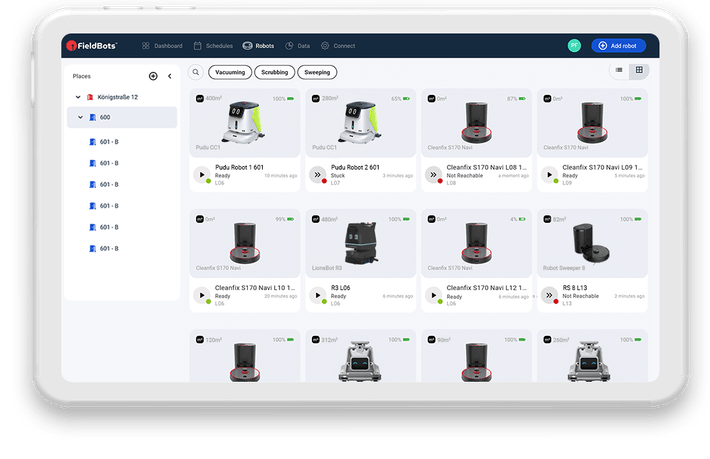Toggle the Sweeping filter chip
710x459 pixels.
tap(317, 73)
